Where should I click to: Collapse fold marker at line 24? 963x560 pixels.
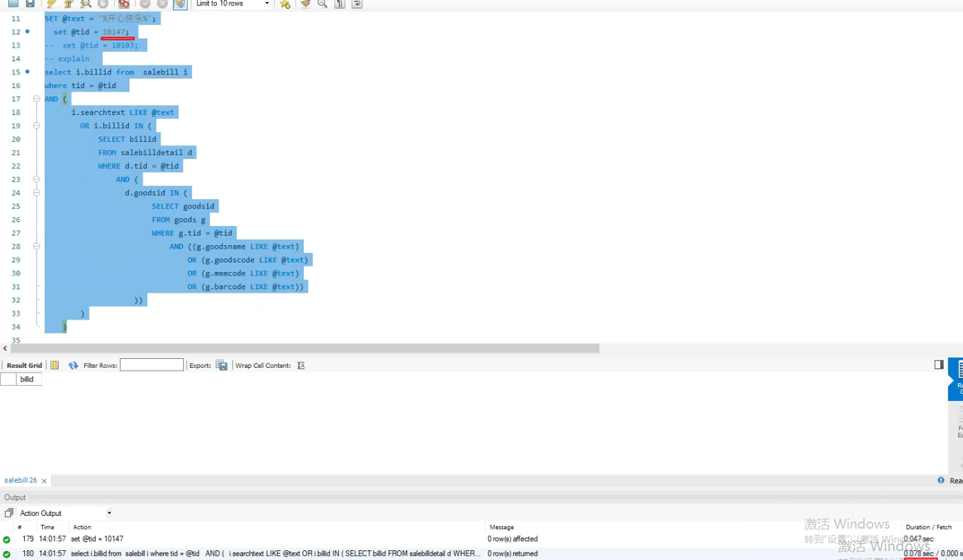tap(37, 193)
